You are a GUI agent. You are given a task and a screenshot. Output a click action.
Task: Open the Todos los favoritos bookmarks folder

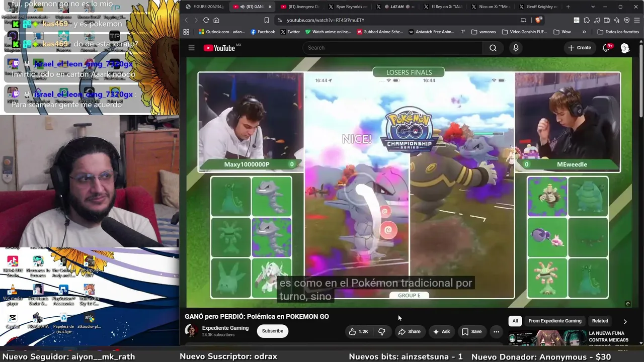tap(618, 32)
